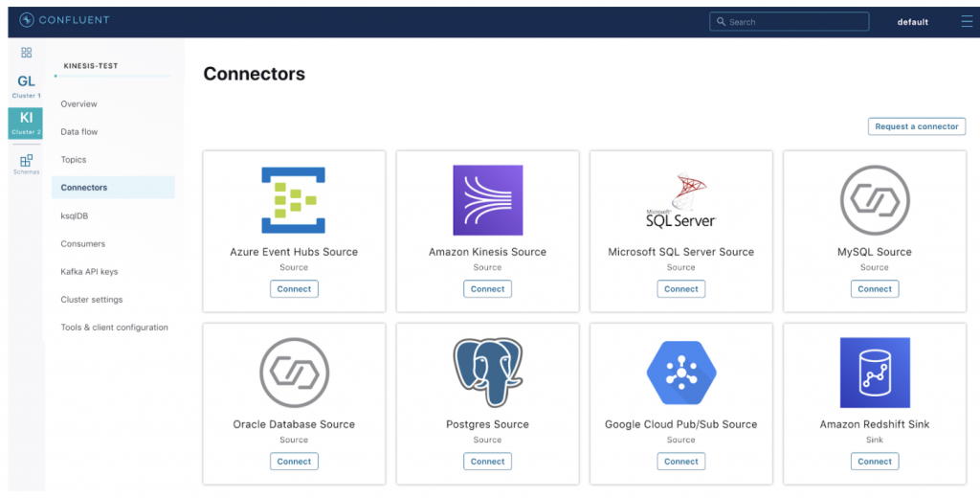Connect the Microsoft SQL Server Source

tap(680, 288)
